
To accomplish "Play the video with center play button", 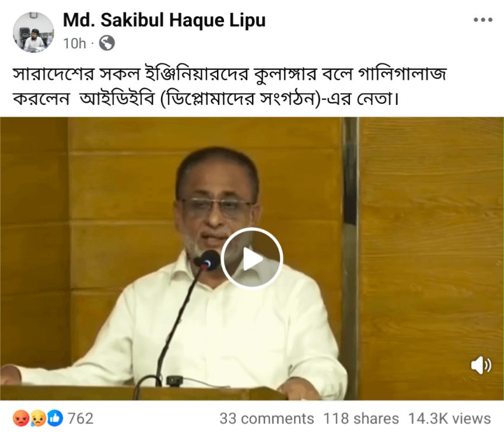I will [x=251, y=258].
